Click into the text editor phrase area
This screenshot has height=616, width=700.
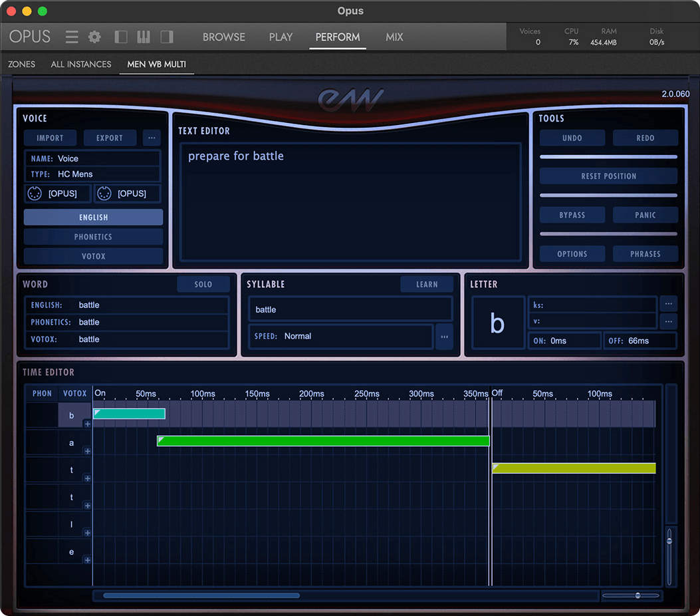[350, 202]
